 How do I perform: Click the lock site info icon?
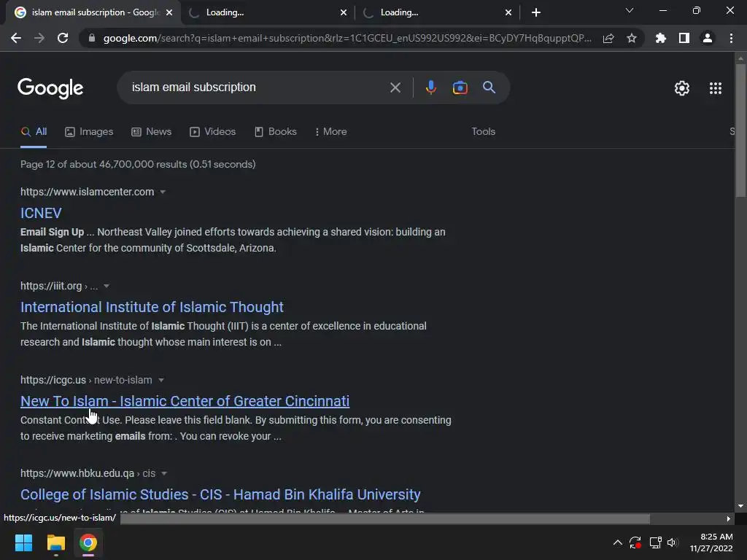92,38
